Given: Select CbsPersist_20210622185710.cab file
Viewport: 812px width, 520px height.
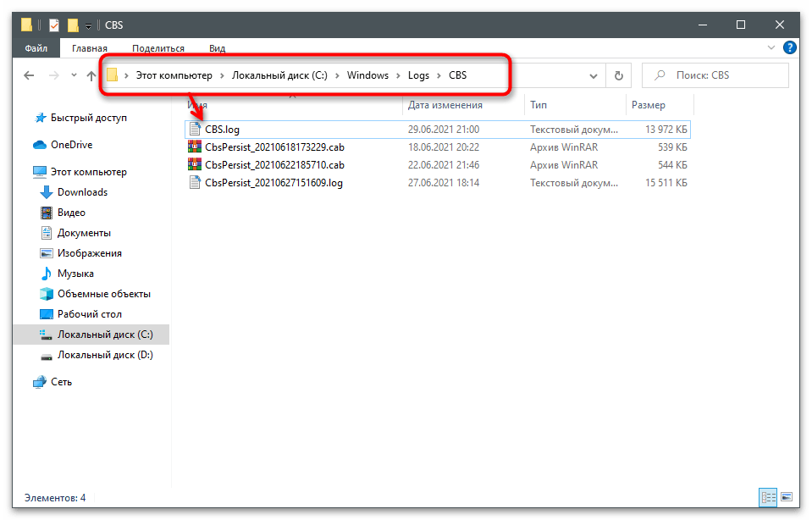Looking at the screenshot, I should click(x=438, y=164).
